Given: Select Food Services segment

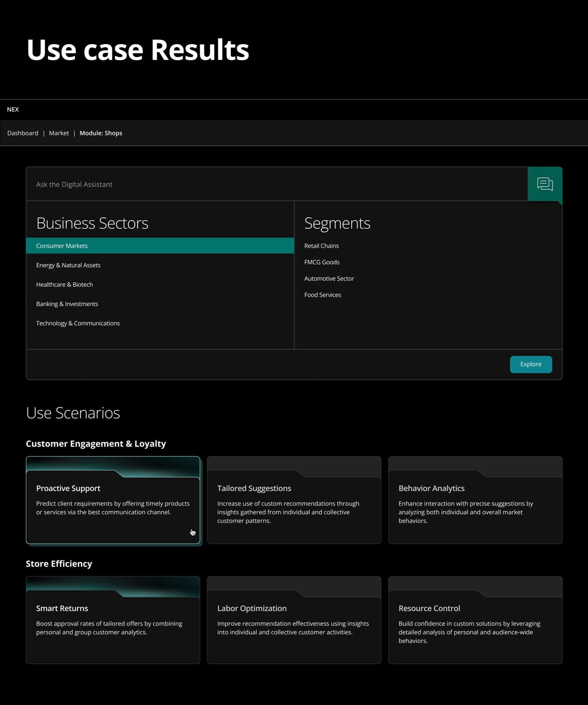Looking at the screenshot, I should click(x=323, y=295).
